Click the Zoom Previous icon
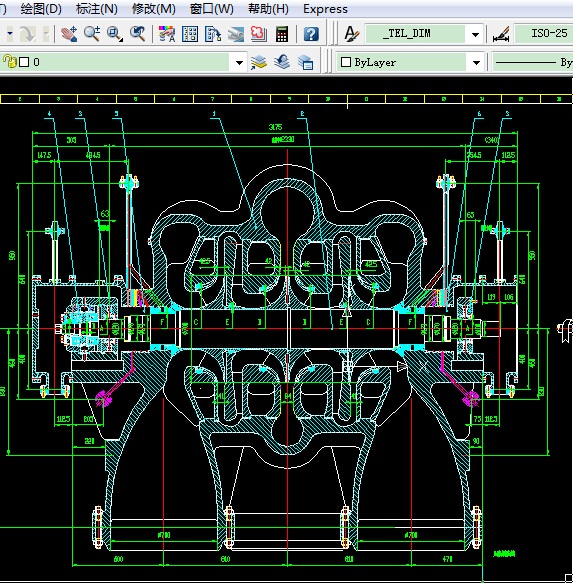573x583 pixels. coord(137,34)
